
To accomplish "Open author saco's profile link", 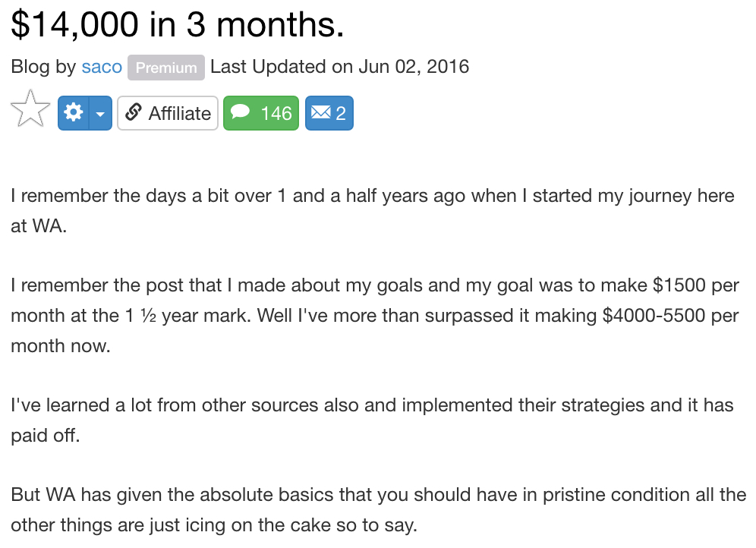I will pyautogui.click(x=102, y=67).
